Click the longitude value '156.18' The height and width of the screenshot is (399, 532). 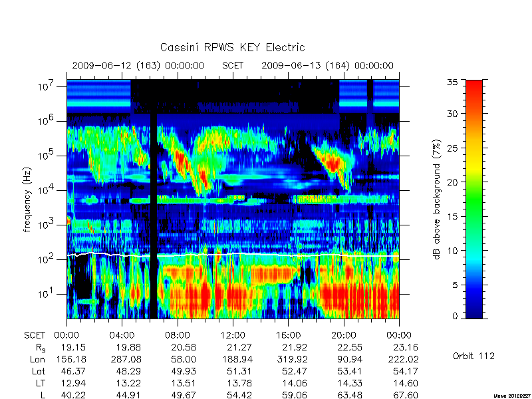pos(70,359)
